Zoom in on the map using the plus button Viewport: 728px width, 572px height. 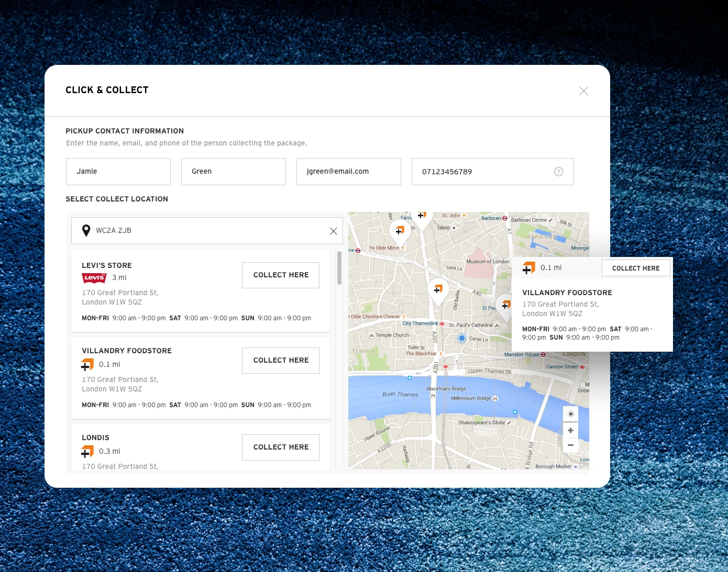570,430
